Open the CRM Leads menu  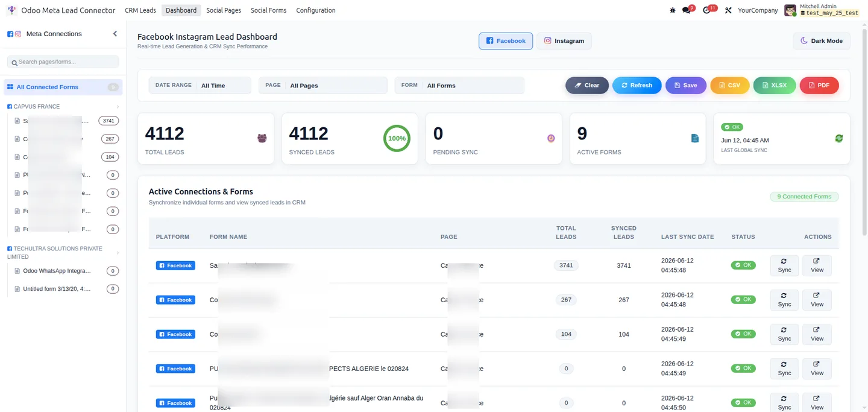point(140,10)
